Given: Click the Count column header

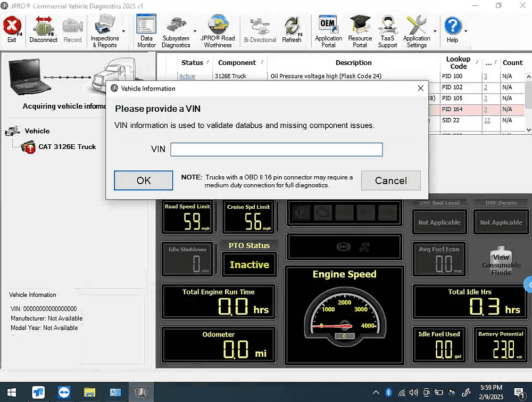Looking at the screenshot, I should point(513,62).
